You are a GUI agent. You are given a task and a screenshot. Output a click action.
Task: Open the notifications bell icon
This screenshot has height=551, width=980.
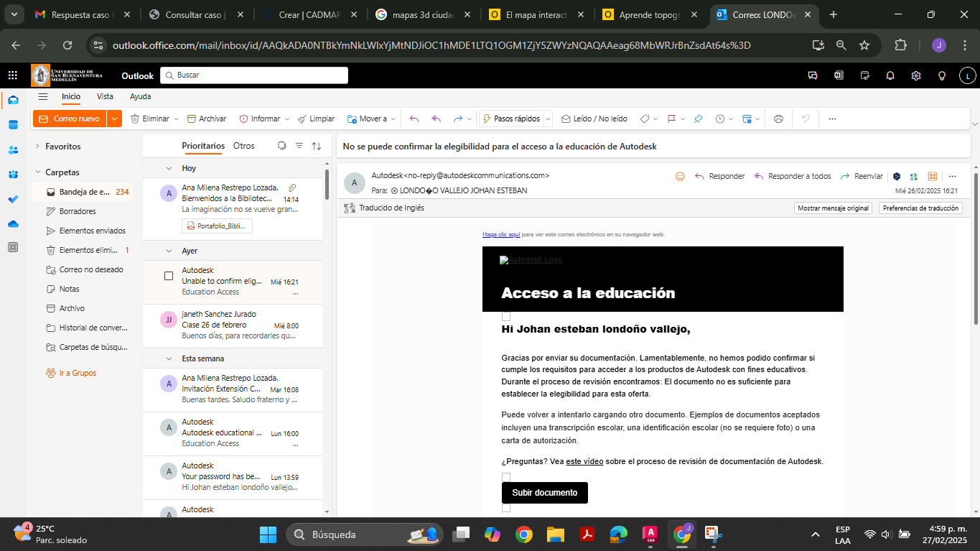(x=890, y=75)
